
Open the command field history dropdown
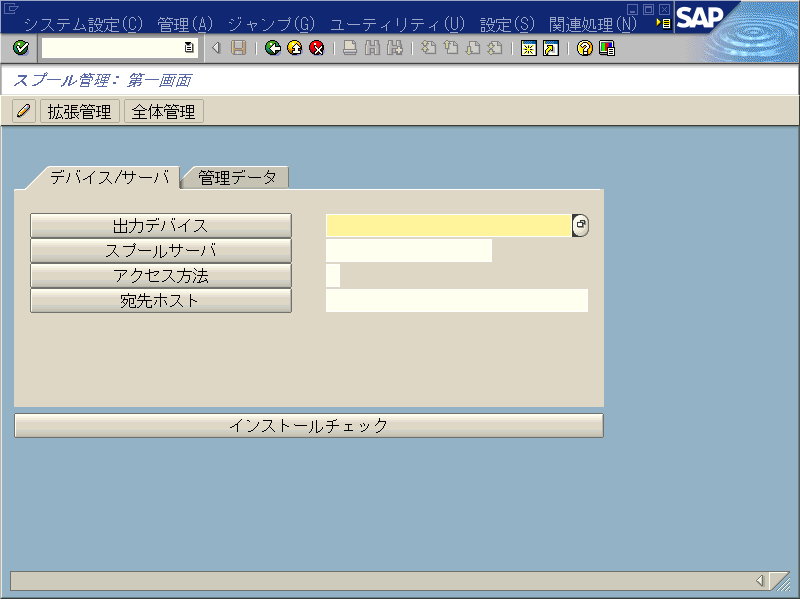click(189, 48)
